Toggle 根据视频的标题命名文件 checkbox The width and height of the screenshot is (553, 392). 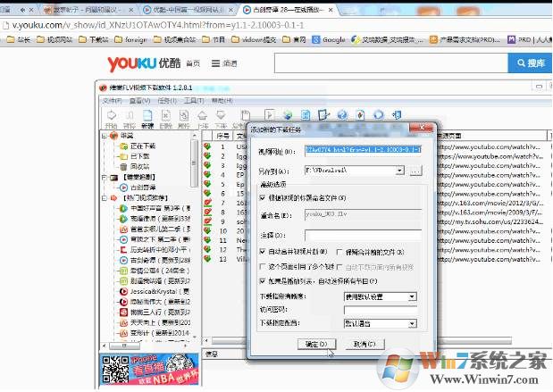click(x=263, y=198)
